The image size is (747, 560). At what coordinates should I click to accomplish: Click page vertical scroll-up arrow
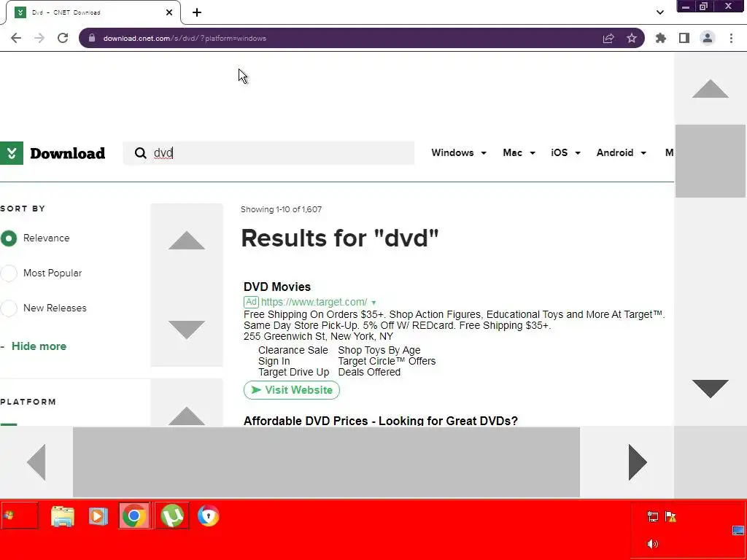(711, 88)
